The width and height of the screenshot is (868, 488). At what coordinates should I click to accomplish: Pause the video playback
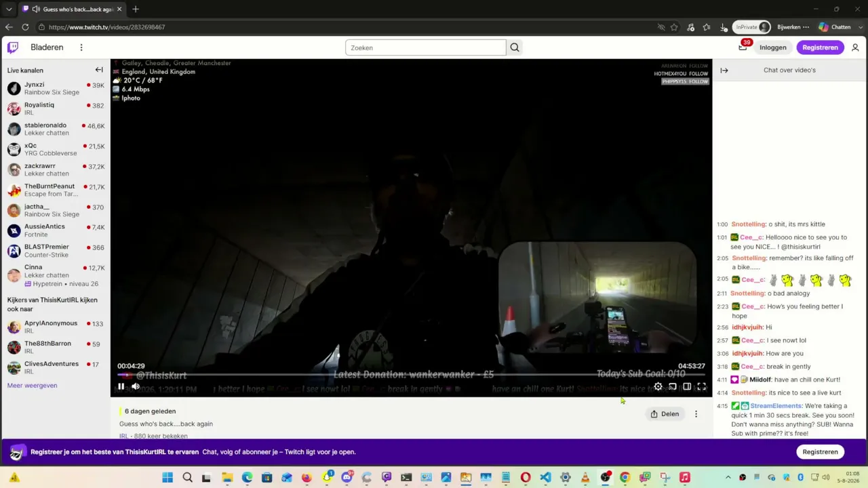click(121, 386)
